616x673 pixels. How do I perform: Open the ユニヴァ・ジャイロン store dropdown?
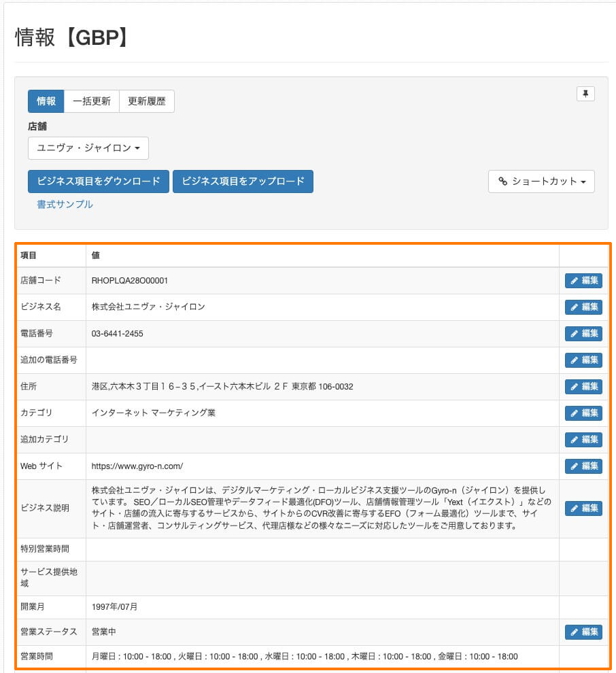[88, 148]
